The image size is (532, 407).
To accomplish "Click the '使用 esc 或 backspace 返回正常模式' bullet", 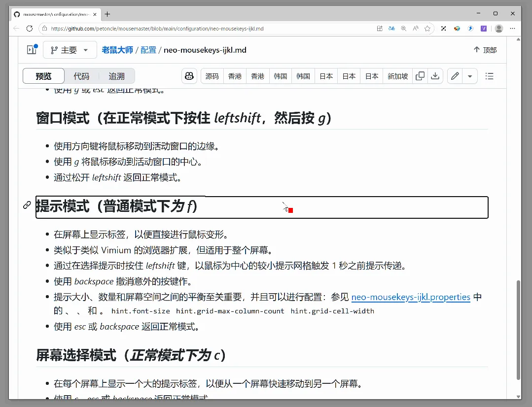I will pos(127,326).
